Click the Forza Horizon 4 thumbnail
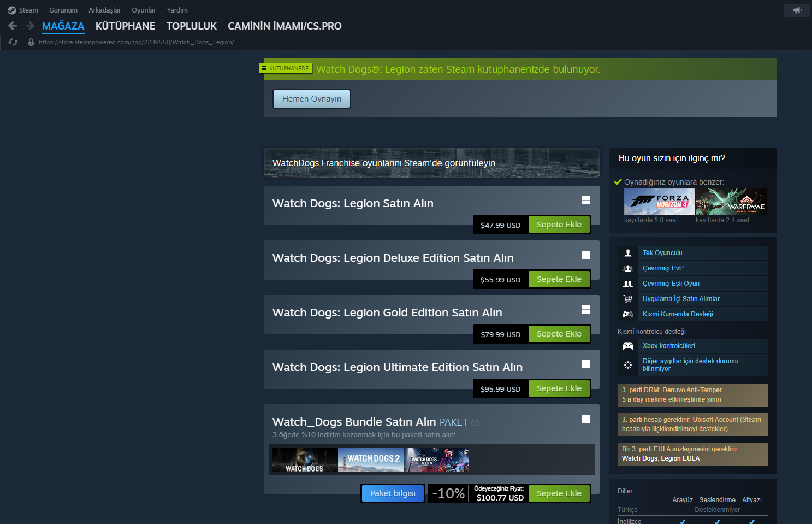The image size is (812, 524). point(660,201)
